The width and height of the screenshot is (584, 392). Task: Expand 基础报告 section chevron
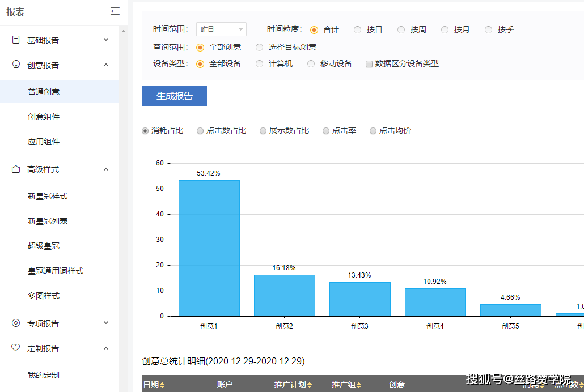[x=106, y=40]
